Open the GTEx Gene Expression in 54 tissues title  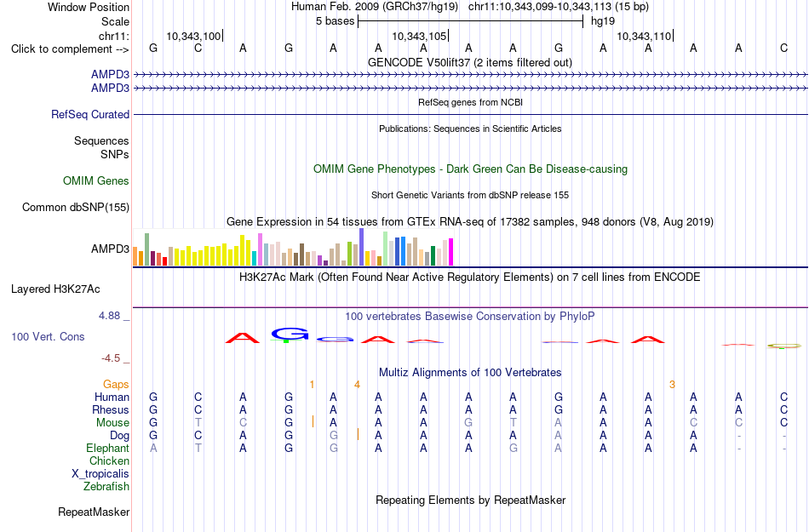pyautogui.click(x=470, y=221)
